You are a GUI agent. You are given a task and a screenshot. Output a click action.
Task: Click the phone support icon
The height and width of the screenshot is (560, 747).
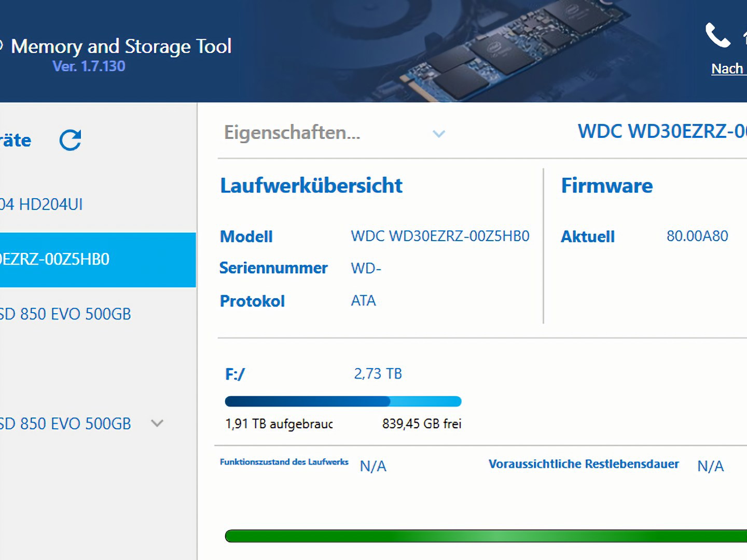pyautogui.click(x=718, y=35)
